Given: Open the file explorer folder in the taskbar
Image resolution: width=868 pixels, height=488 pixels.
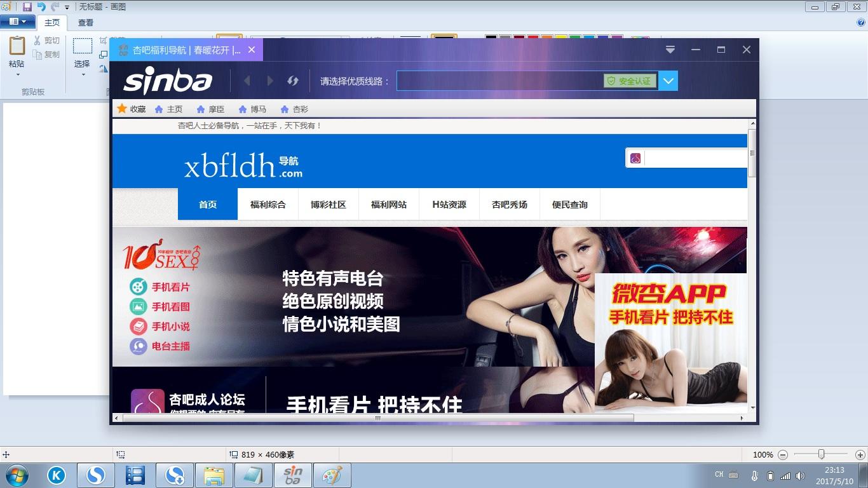Looking at the screenshot, I should point(214,475).
